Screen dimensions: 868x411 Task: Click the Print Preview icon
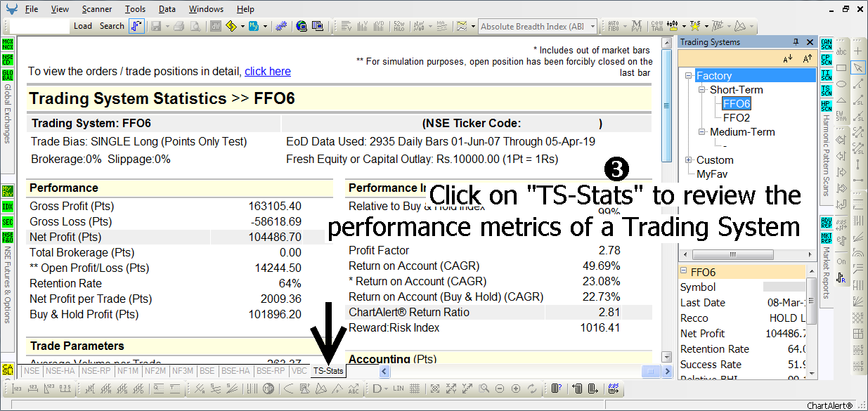pos(195,26)
